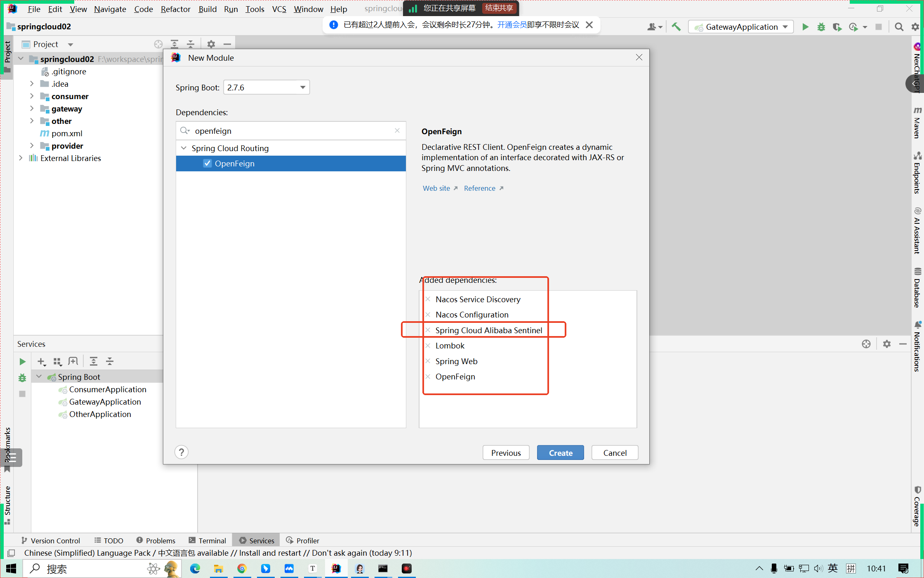Open Maven tool window on right sidebar
This screenshot has height=578, width=924.
point(917,123)
